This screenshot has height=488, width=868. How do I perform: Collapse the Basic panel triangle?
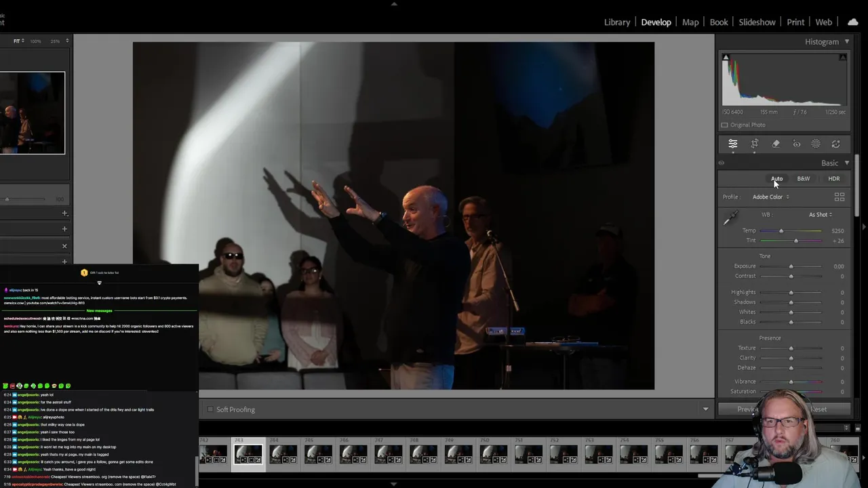(846, 163)
